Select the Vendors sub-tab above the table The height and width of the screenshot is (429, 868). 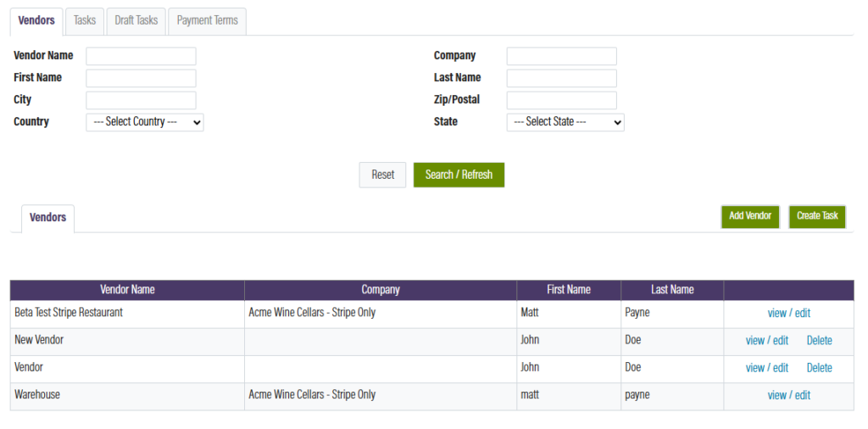pyautogui.click(x=47, y=218)
